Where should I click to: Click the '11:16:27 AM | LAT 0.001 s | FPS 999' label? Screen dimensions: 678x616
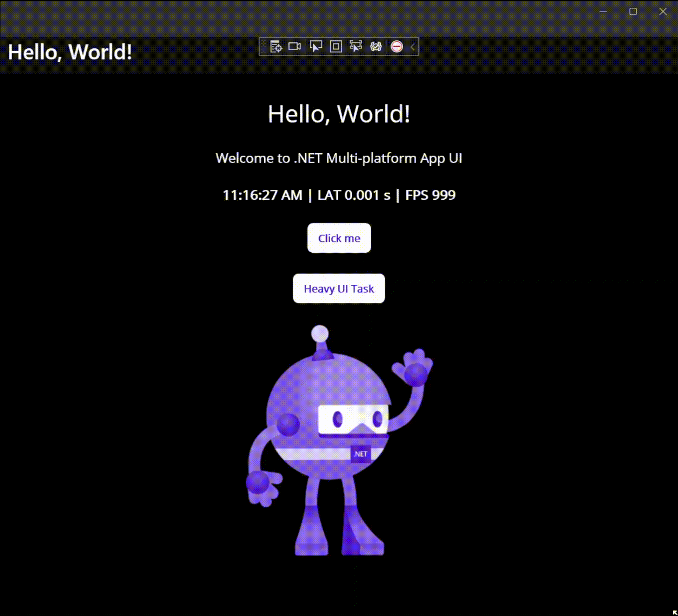point(339,195)
